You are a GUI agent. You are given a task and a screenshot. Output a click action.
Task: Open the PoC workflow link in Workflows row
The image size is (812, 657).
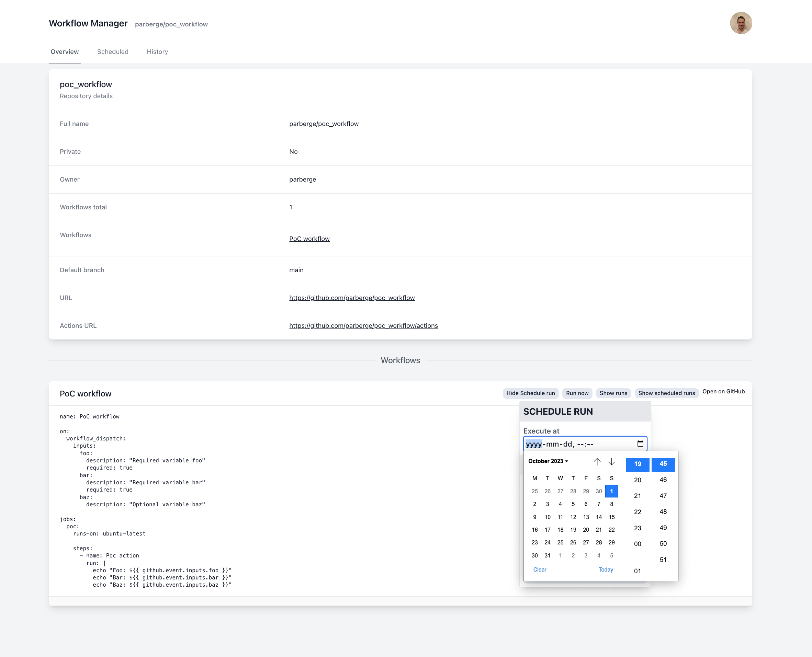tap(309, 239)
